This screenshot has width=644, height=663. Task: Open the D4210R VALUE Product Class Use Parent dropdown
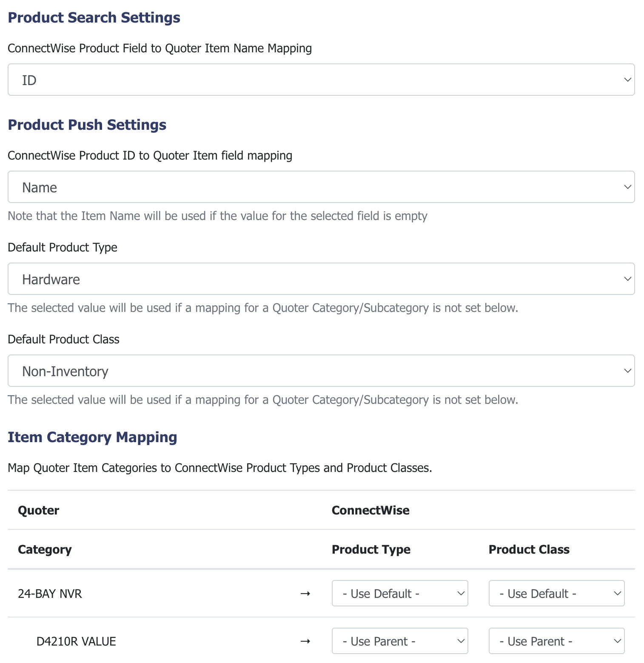pos(556,641)
